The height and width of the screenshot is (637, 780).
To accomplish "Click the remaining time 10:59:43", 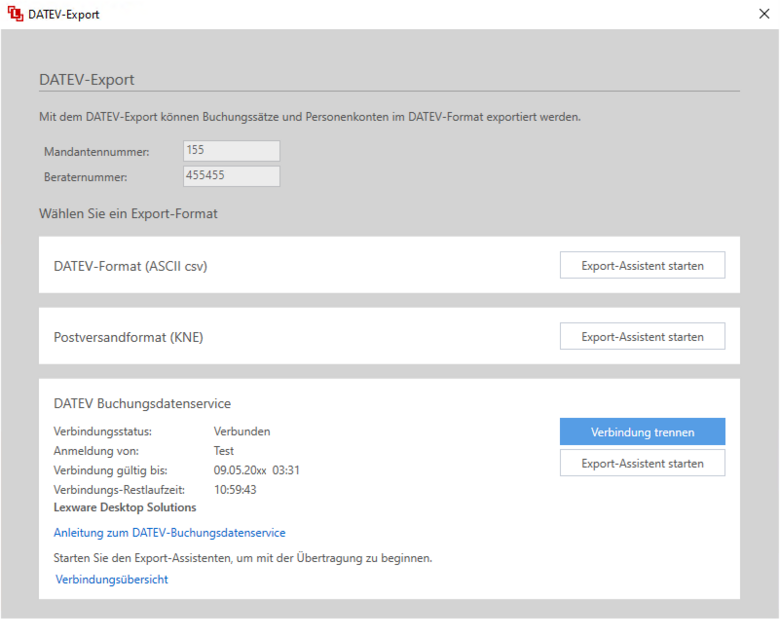I will point(235,490).
